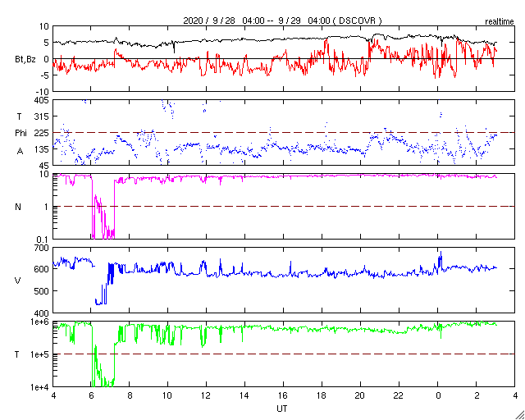This screenshot has width=525, height=420.
Task: Click the "225" tick label
Action: tap(42, 133)
